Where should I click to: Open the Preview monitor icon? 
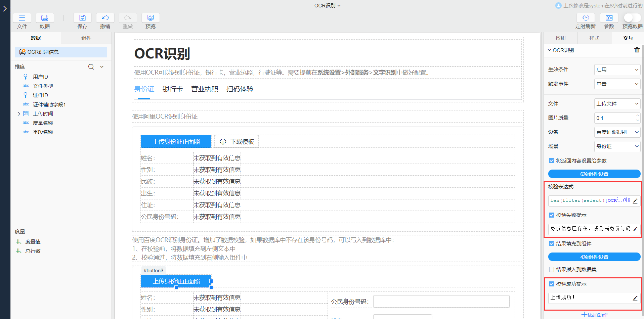coord(151,18)
